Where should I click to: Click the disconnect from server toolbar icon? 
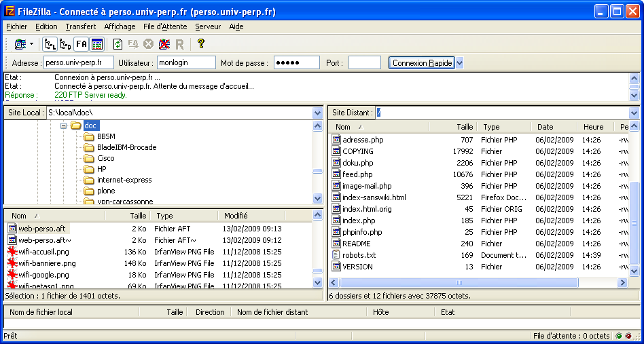(x=164, y=44)
